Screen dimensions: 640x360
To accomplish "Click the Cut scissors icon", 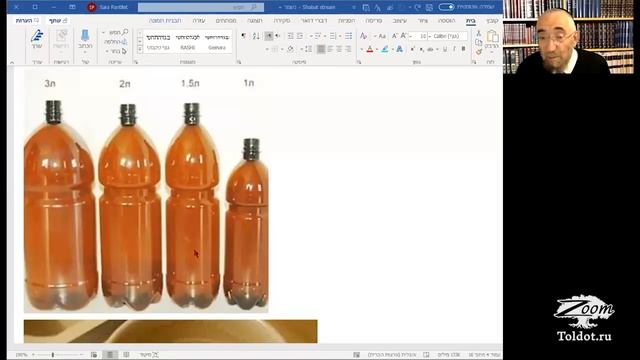I will pos(479,33).
